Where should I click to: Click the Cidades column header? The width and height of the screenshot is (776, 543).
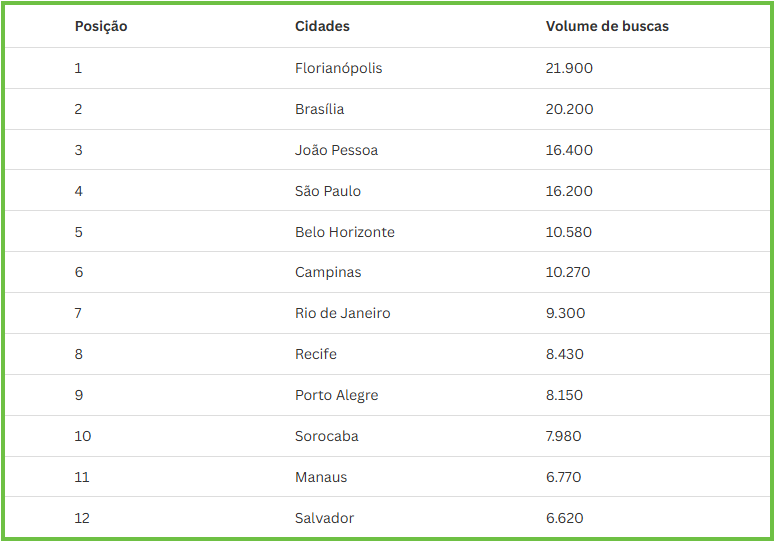(x=322, y=26)
